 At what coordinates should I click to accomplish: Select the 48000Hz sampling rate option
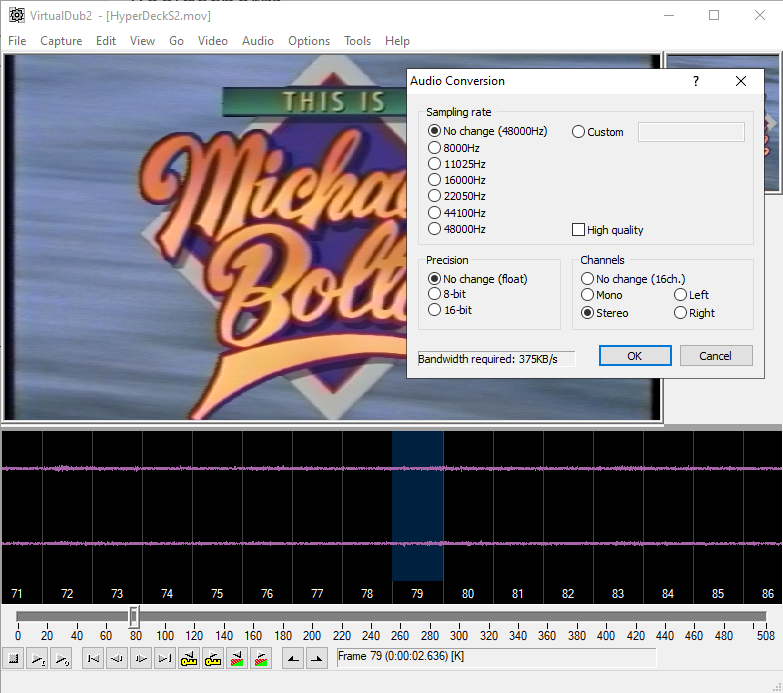pos(457,229)
